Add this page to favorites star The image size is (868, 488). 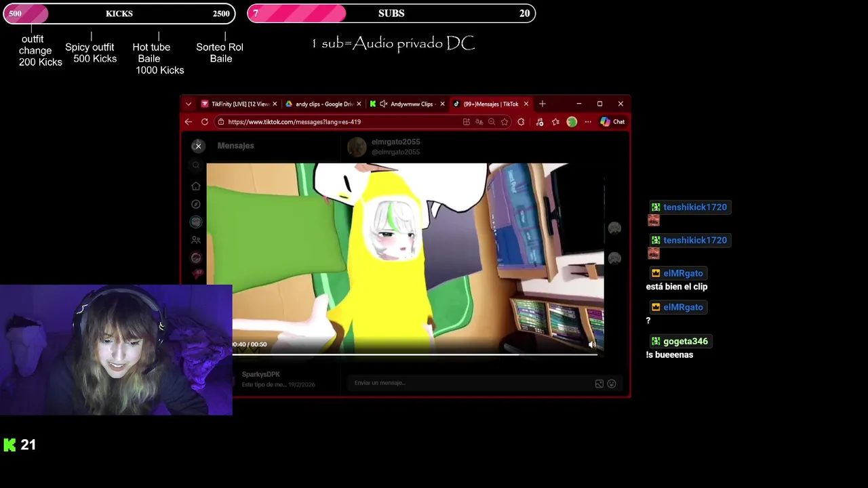tap(505, 122)
